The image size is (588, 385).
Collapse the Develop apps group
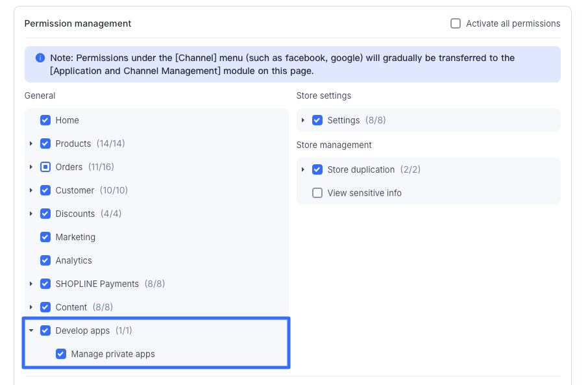(x=31, y=330)
